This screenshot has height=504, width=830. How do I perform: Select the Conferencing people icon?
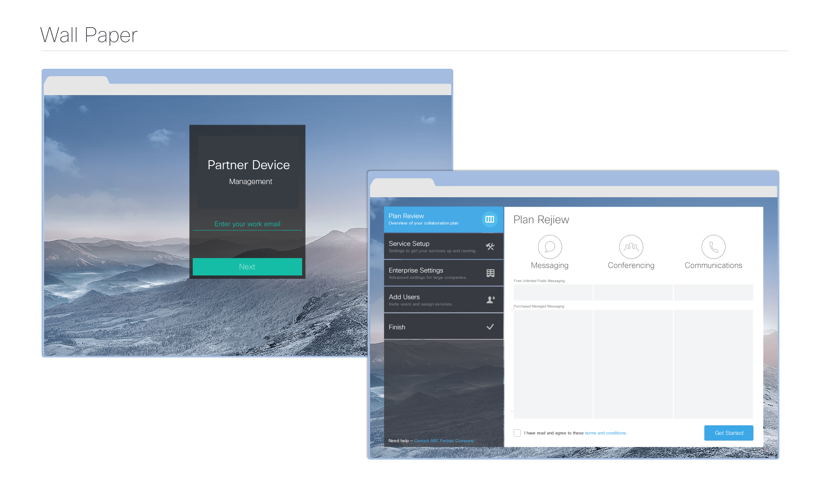[631, 247]
